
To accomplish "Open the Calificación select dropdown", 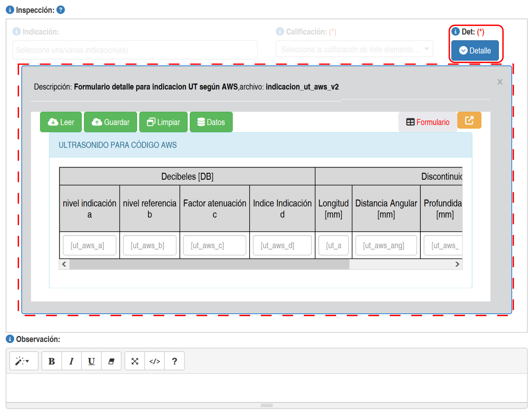I will coord(354,49).
